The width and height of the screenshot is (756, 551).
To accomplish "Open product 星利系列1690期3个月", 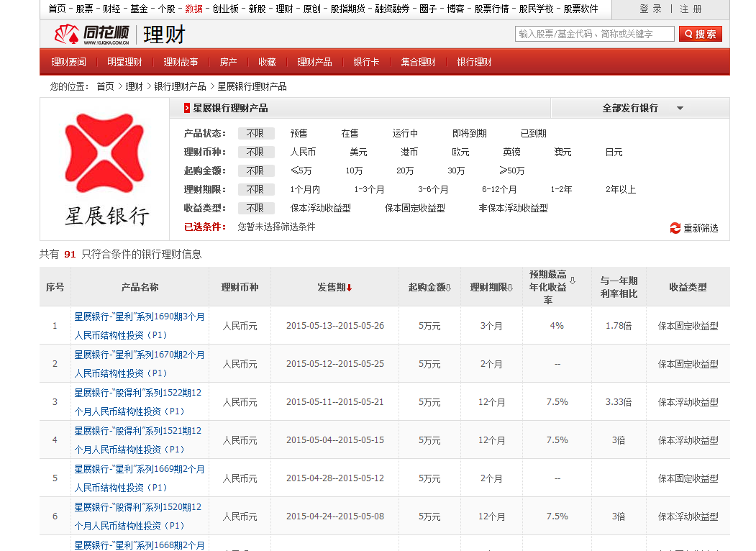I will coord(140,326).
